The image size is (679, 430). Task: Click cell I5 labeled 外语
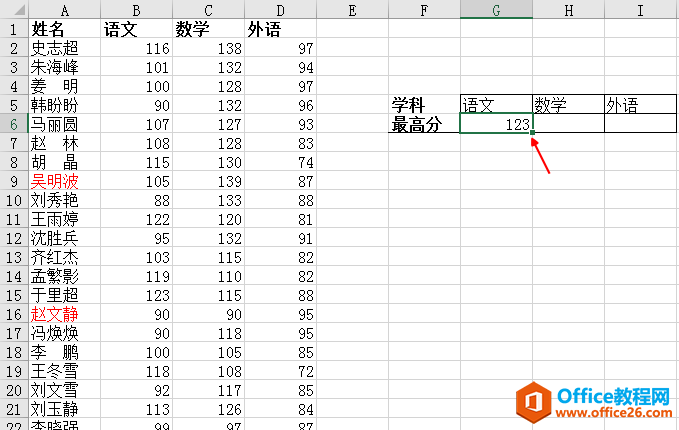pos(640,105)
